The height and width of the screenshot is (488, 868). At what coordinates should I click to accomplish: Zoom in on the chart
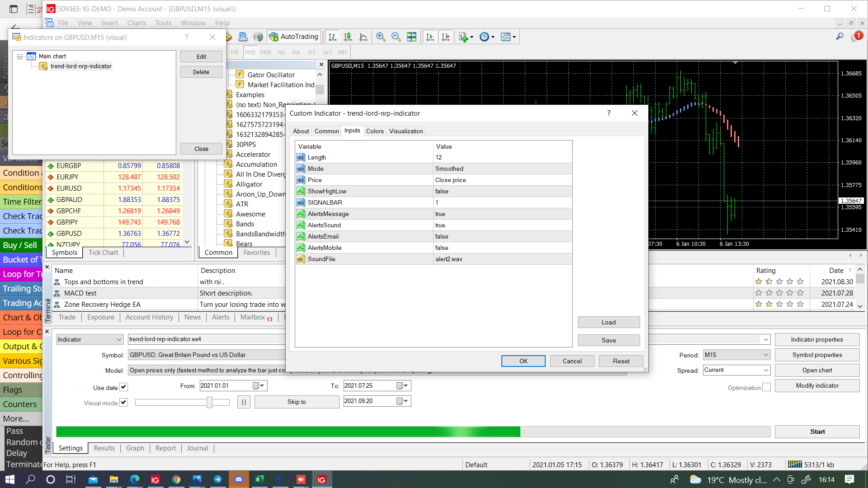[x=381, y=37]
